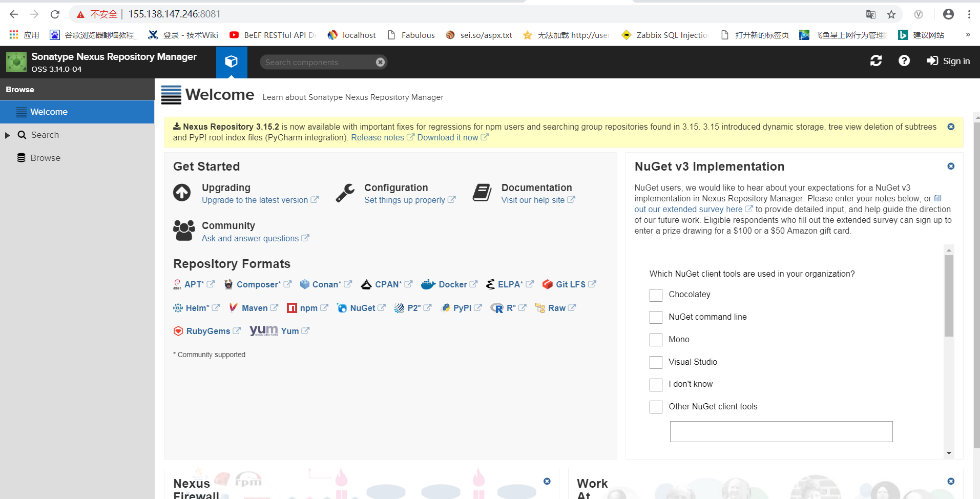Click the Documentation book icon

pyautogui.click(x=482, y=193)
